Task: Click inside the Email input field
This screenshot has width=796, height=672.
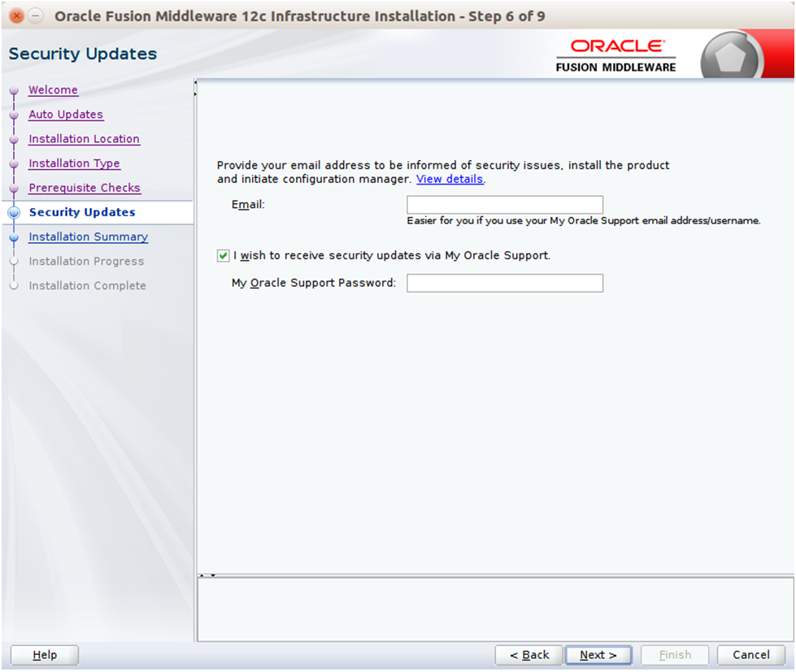Action: point(505,205)
